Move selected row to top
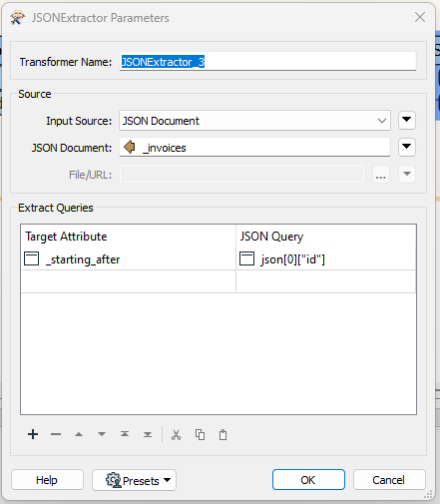This screenshot has width=440, height=504. (x=125, y=434)
